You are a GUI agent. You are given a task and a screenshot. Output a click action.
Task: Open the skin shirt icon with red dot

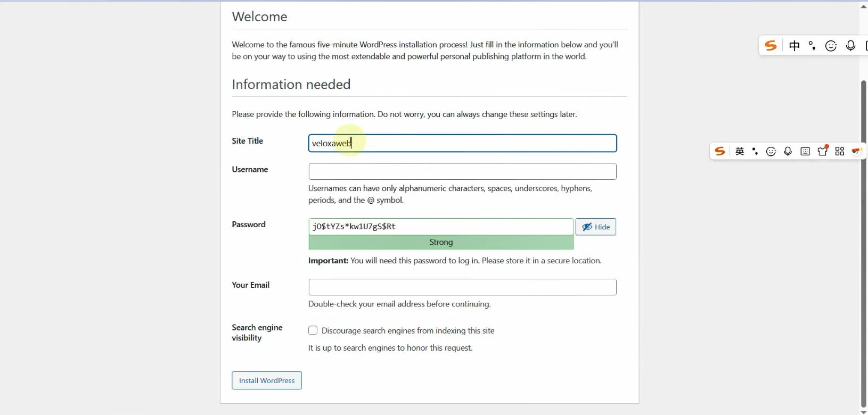tap(823, 151)
